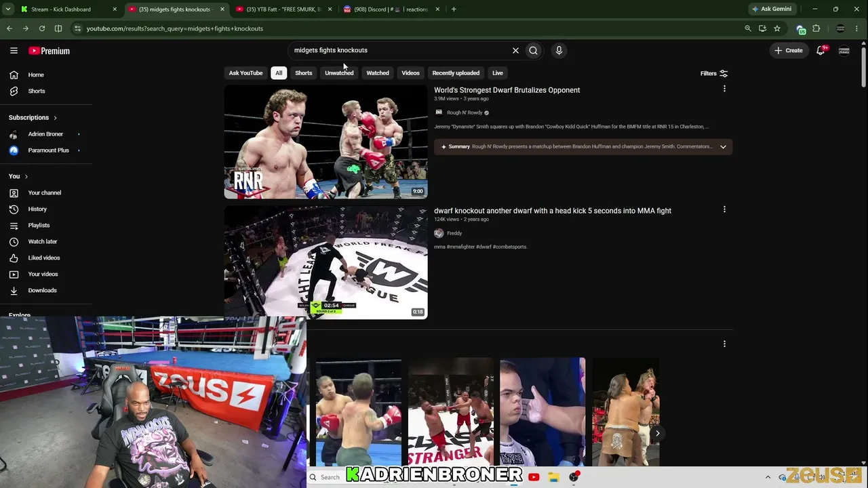Image resolution: width=868 pixels, height=488 pixels.
Task: Open YouTube notifications bell
Action: coord(821,50)
